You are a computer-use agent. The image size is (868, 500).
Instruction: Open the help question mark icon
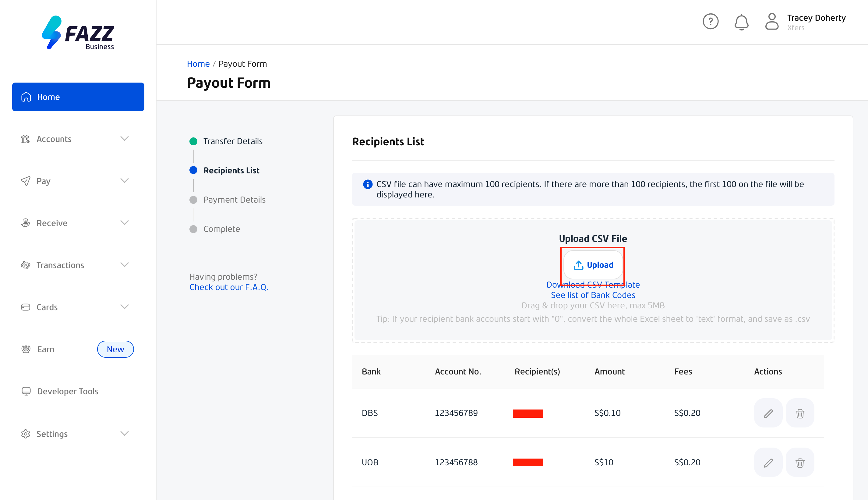(711, 22)
